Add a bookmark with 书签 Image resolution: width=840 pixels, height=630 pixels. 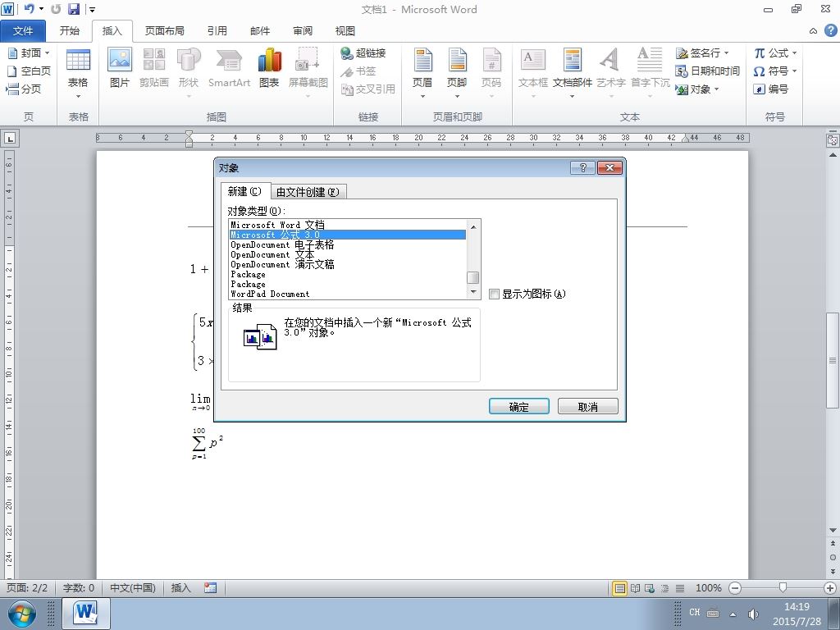pyautogui.click(x=358, y=71)
